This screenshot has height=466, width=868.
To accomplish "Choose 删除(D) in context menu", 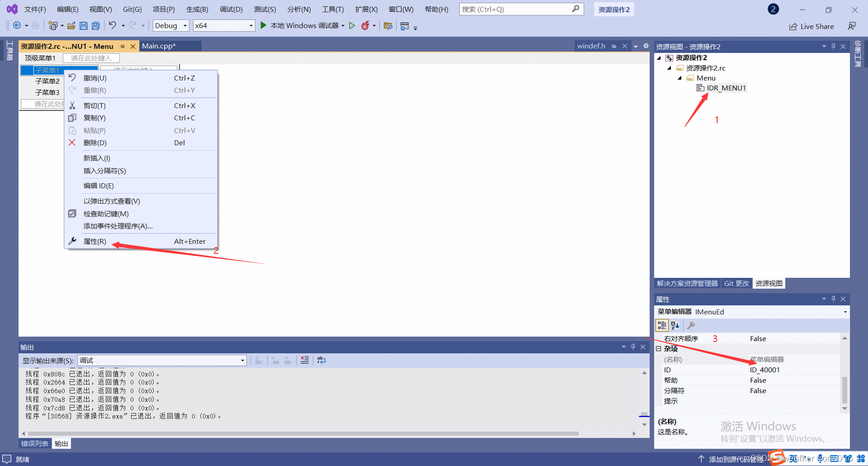I will click(x=141, y=143).
